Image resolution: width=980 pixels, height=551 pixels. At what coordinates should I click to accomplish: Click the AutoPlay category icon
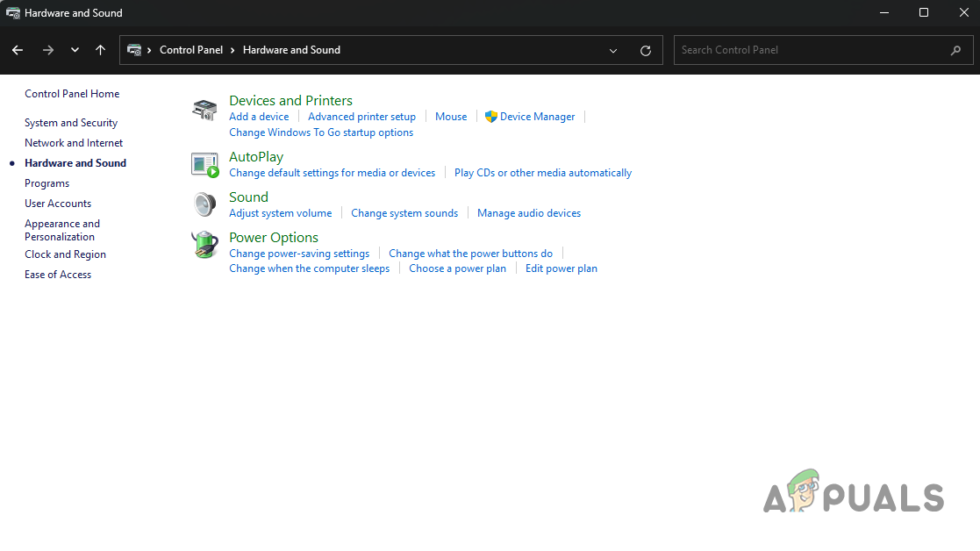(204, 164)
